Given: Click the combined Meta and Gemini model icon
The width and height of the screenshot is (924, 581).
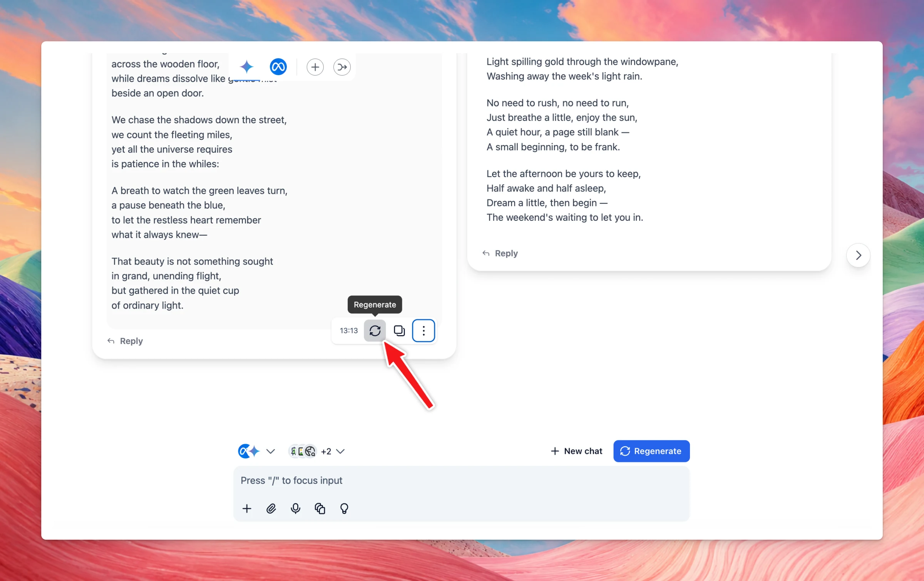Looking at the screenshot, I should (x=249, y=451).
